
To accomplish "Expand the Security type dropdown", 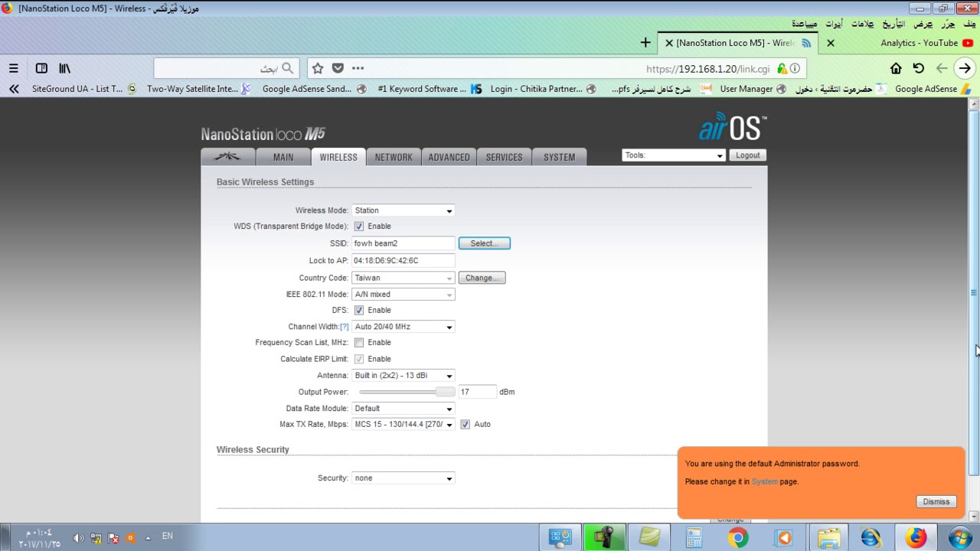I will [403, 478].
